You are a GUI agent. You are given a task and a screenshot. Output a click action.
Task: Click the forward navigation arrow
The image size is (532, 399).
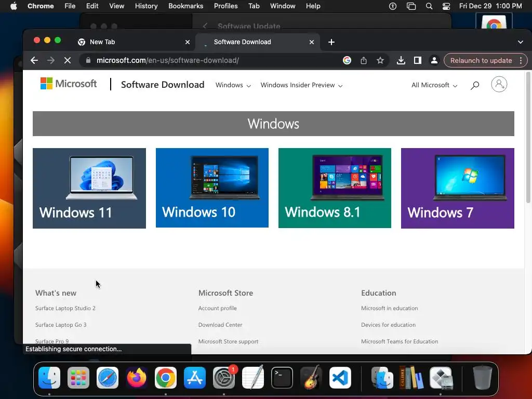(x=51, y=60)
